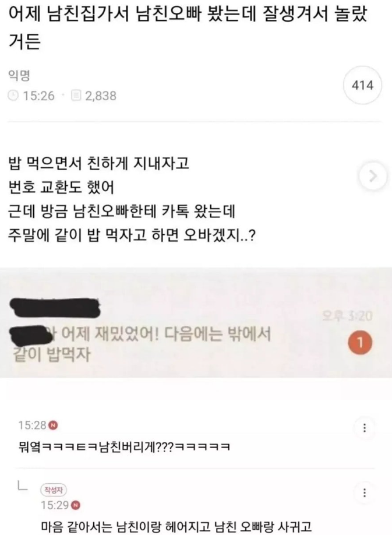Screen dimensions: 392x535
Task: Click the clock icon next to 15:26
Action: pos(13,96)
